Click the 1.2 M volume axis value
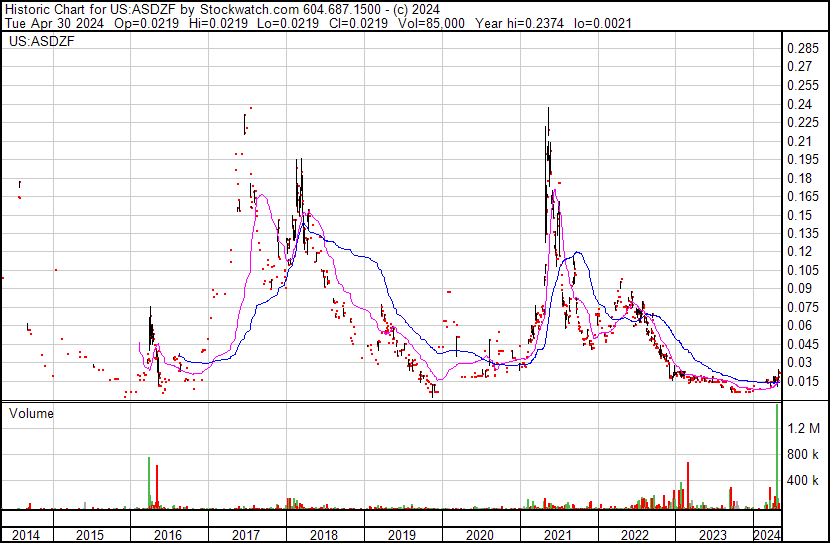 point(803,428)
